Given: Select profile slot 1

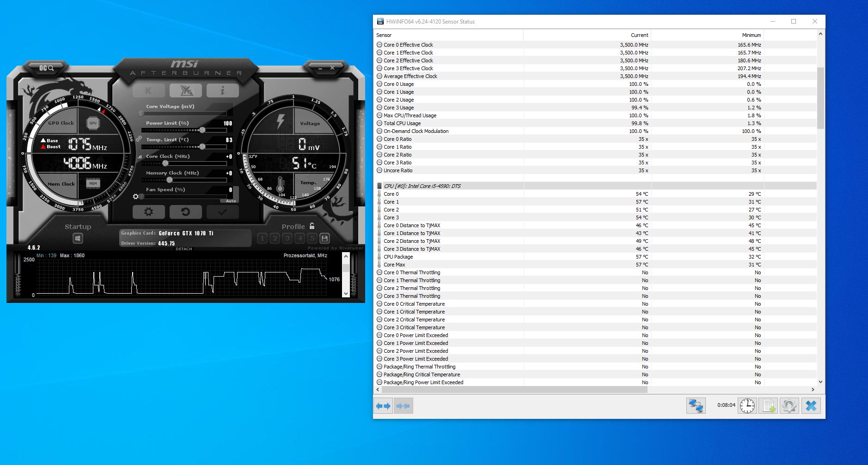Looking at the screenshot, I should pyautogui.click(x=263, y=238).
